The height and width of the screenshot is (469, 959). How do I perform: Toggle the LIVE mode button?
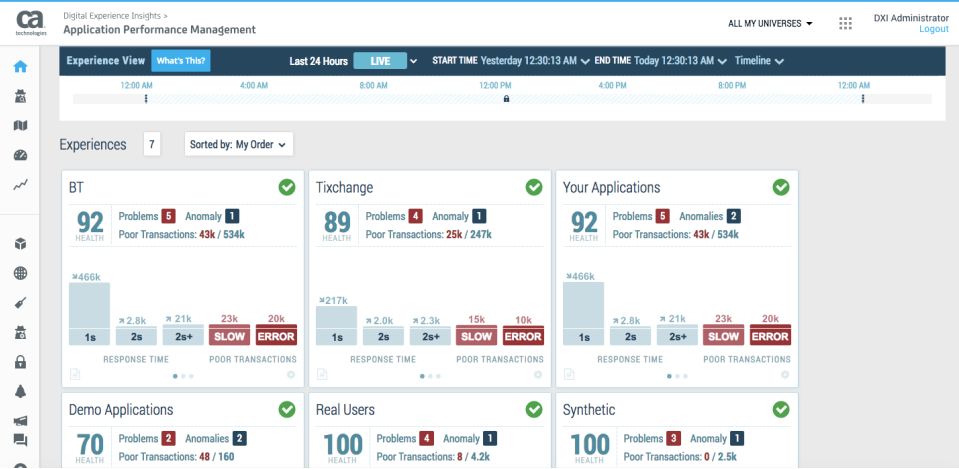tap(380, 61)
